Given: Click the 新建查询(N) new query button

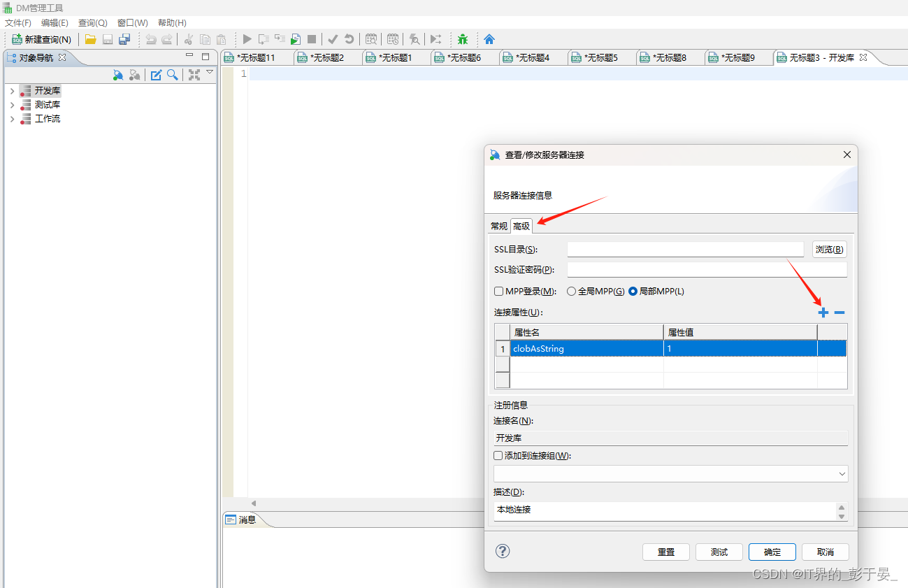Looking at the screenshot, I should coord(42,40).
